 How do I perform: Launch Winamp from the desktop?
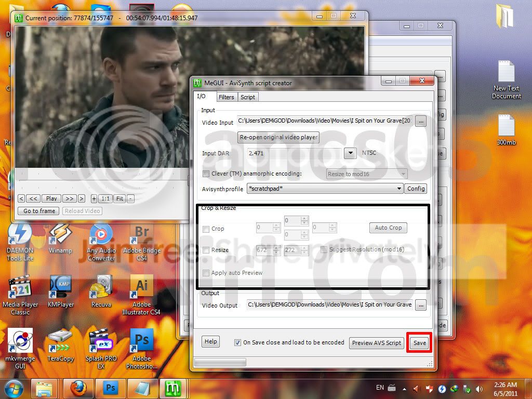pyautogui.click(x=60, y=239)
